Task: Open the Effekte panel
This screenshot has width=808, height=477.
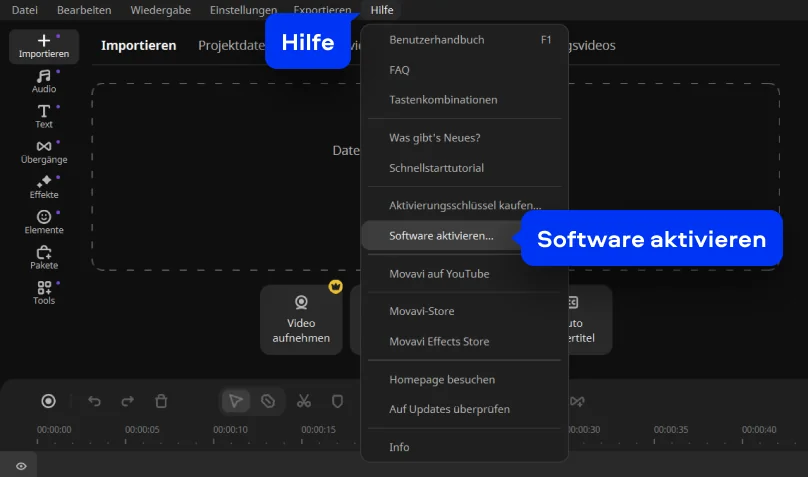Action: [x=44, y=187]
